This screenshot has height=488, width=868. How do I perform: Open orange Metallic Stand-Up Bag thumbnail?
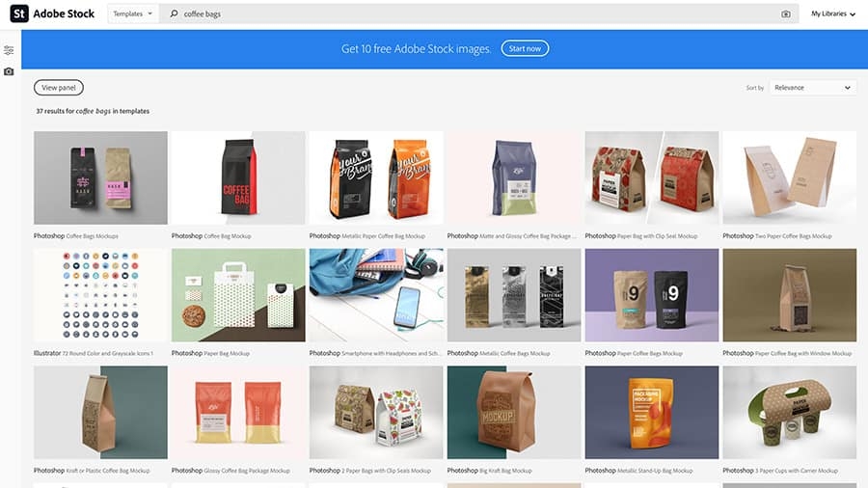point(652,412)
